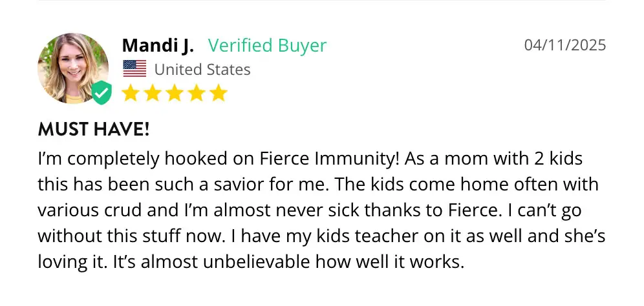The height and width of the screenshot is (306, 644).
Task: Click Mandi J.'s profile photo
Action: pos(73,67)
